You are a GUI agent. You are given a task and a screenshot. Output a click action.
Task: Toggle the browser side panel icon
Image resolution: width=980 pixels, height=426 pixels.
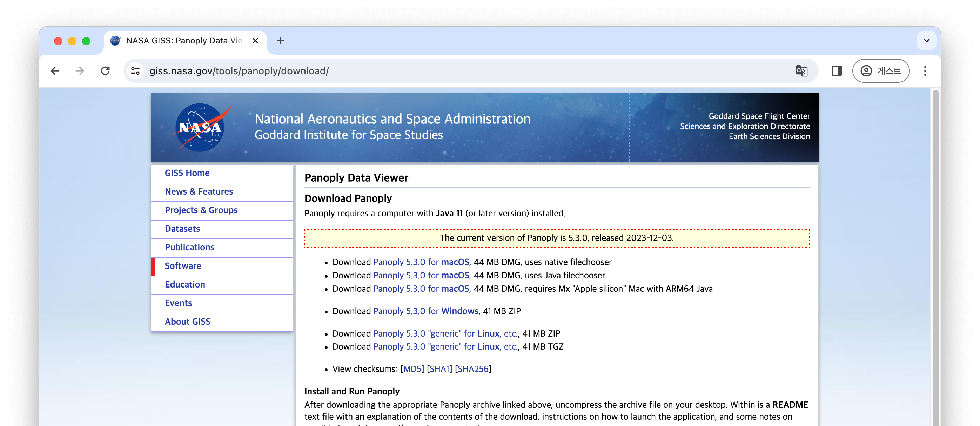(837, 71)
